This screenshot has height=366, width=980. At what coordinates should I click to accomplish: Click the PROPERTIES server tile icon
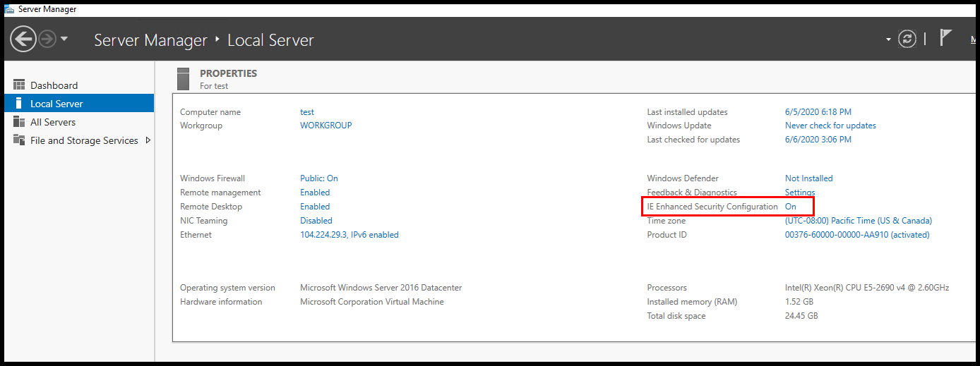184,79
